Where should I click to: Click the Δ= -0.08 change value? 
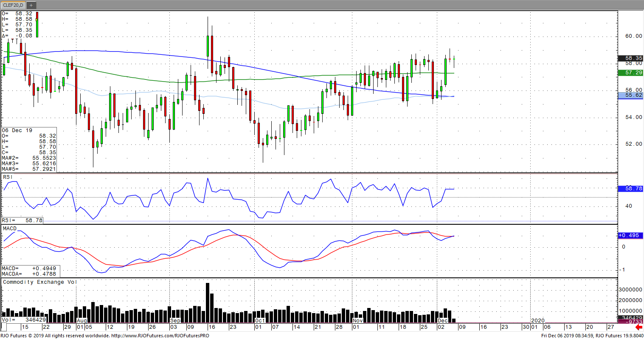(17, 36)
